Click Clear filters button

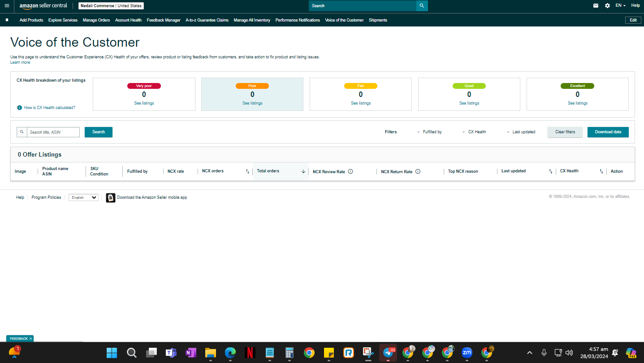point(565,132)
